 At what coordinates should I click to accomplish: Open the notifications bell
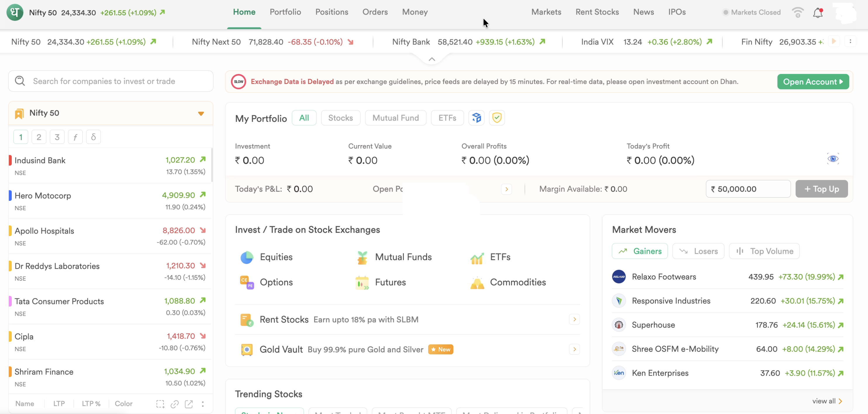pyautogui.click(x=818, y=13)
